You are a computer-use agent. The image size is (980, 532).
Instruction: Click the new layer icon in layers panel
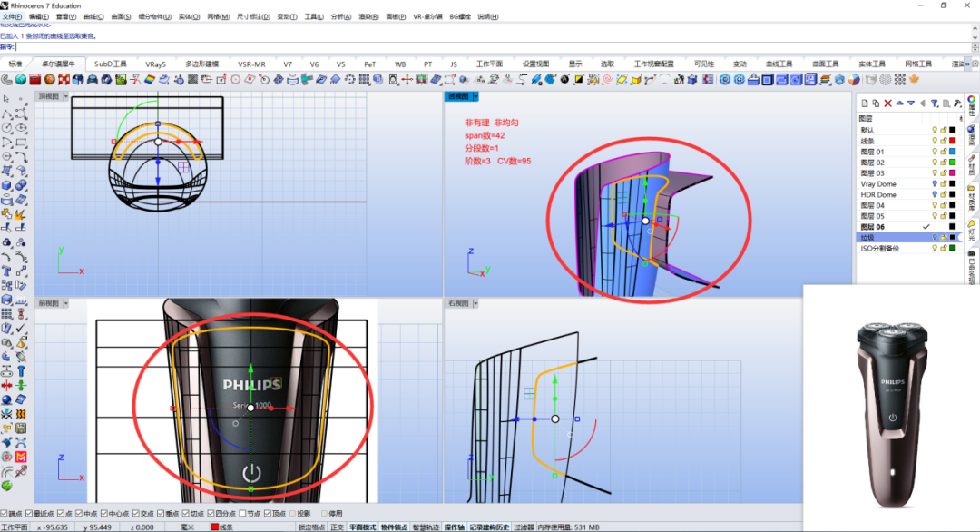click(x=865, y=103)
